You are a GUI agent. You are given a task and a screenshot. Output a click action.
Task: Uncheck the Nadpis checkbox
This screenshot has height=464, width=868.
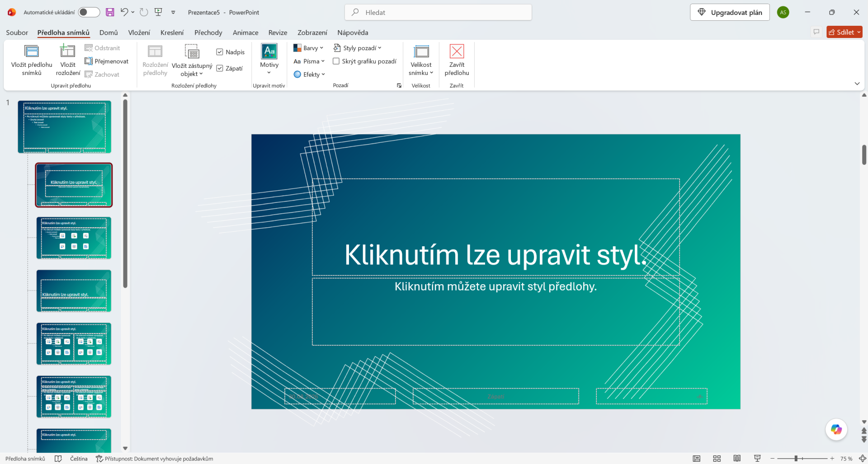220,52
